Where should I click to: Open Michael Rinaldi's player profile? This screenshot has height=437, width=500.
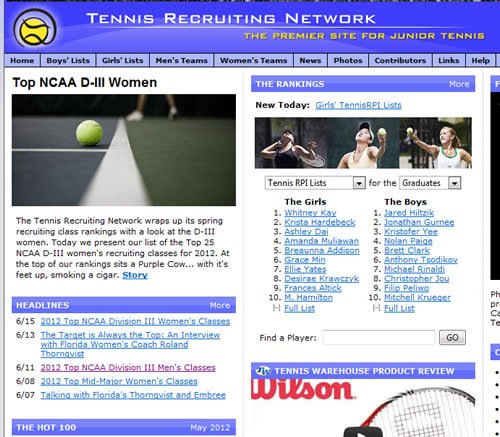click(x=414, y=269)
